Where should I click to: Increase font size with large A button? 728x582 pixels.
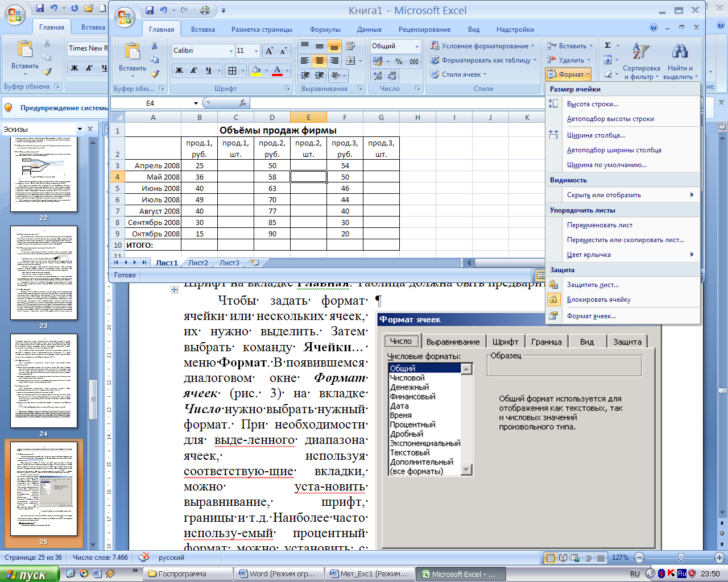click(269, 51)
